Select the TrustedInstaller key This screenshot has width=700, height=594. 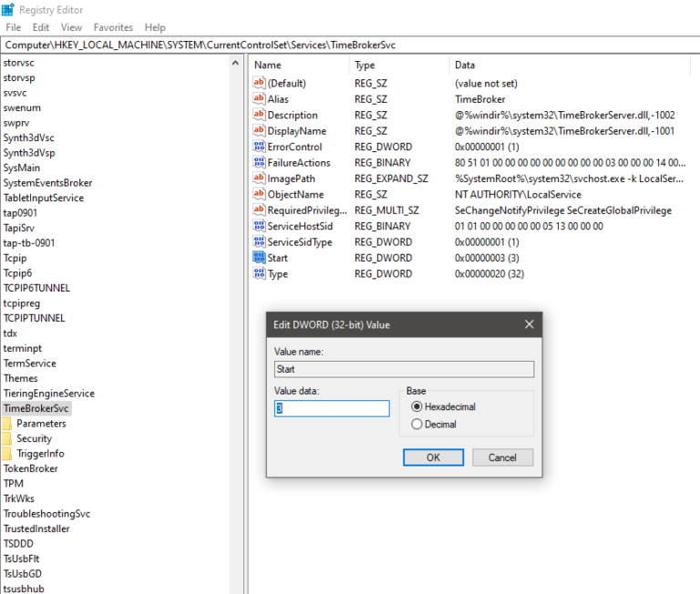point(36,528)
